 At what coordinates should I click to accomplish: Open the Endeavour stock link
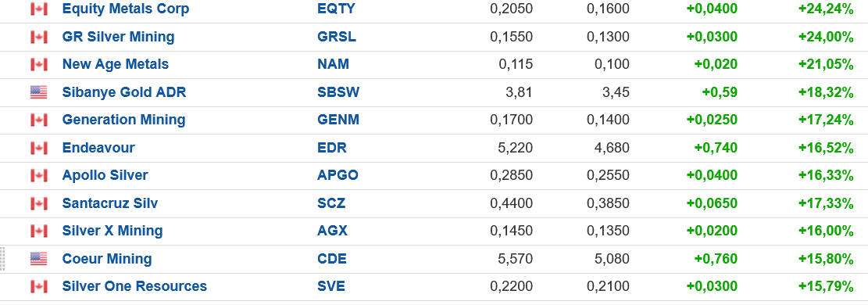pos(98,148)
